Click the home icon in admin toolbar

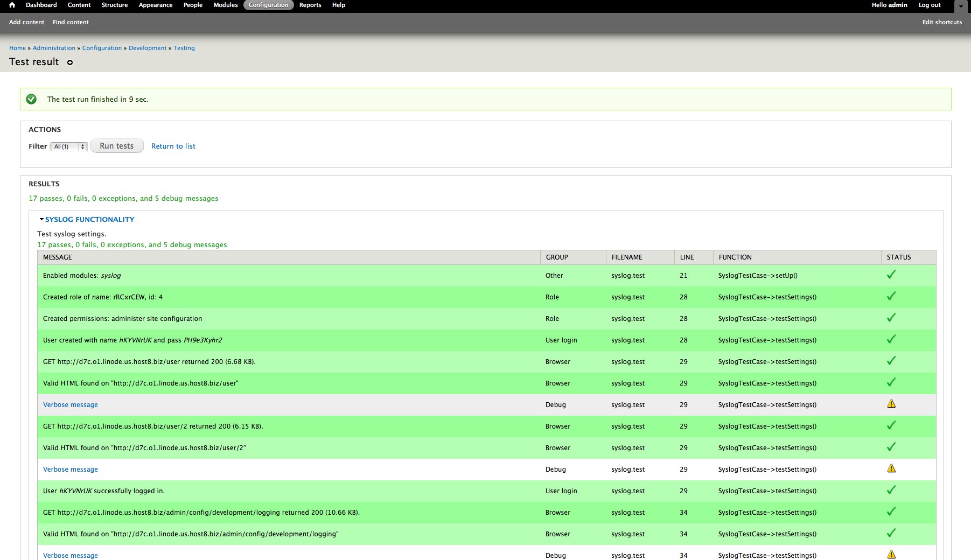point(12,5)
